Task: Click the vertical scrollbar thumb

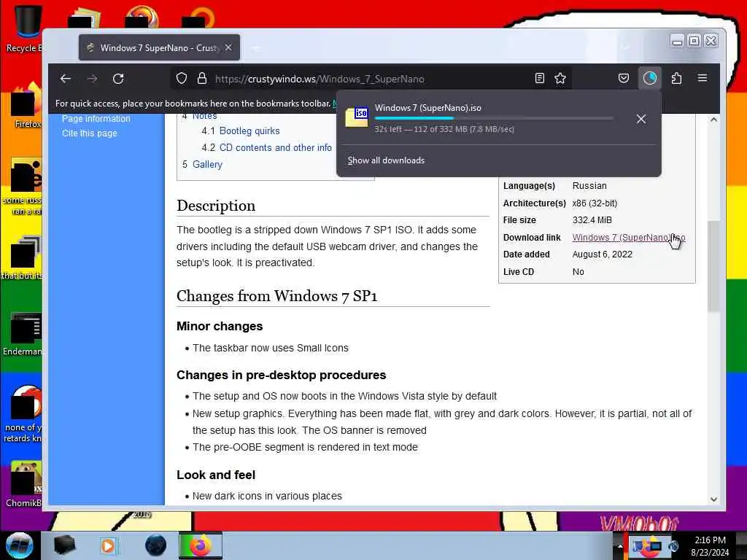Action: [713, 266]
